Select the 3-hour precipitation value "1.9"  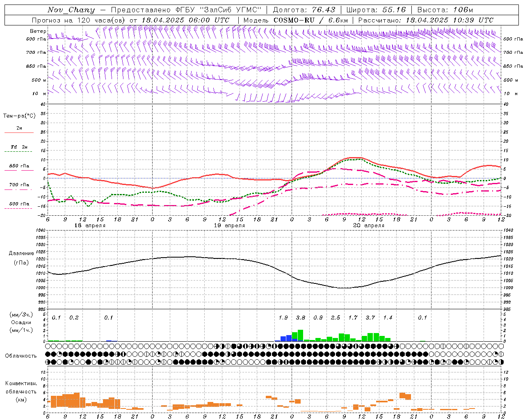(283, 317)
